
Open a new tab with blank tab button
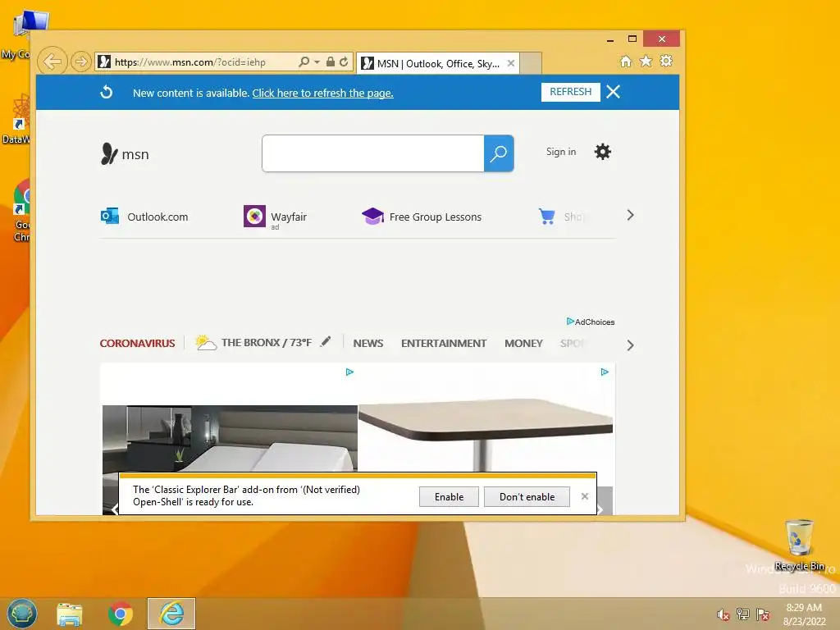531,63
